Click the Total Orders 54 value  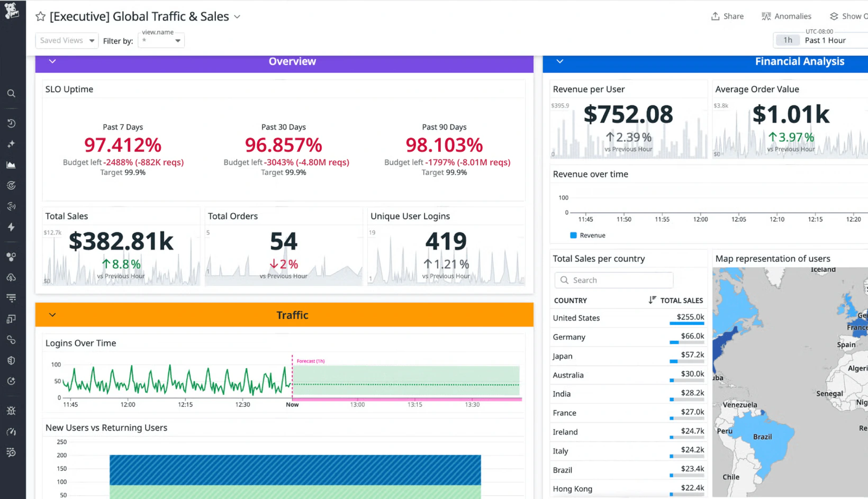point(284,241)
